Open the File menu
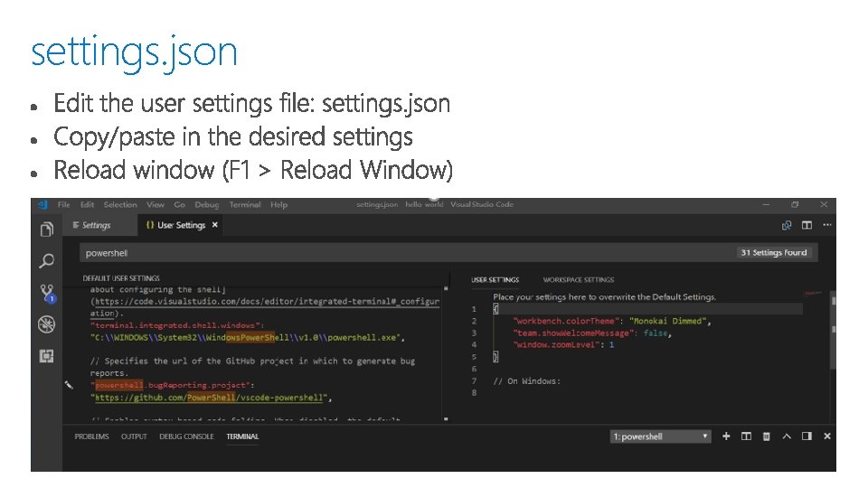The image size is (868, 488). pyautogui.click(x=63, y=205)
